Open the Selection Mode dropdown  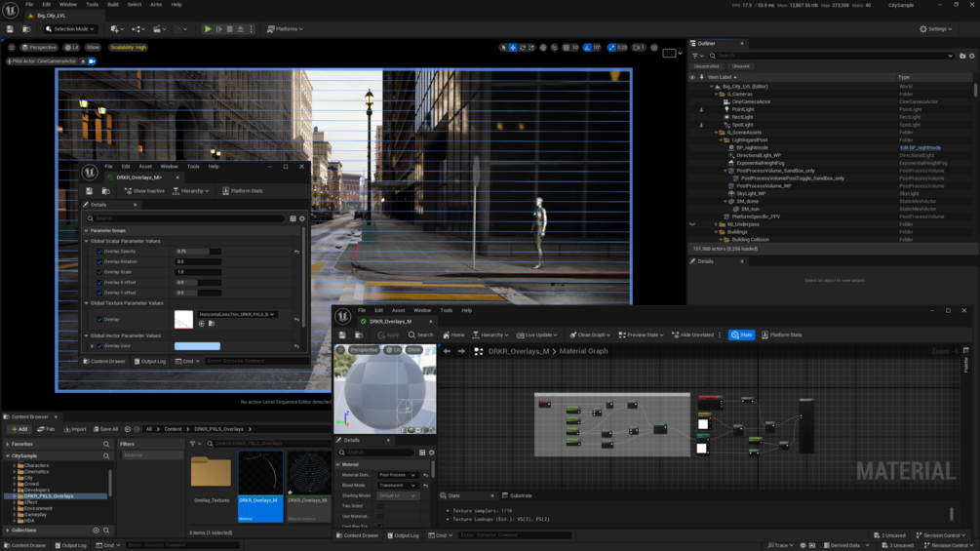coord(69,29)
